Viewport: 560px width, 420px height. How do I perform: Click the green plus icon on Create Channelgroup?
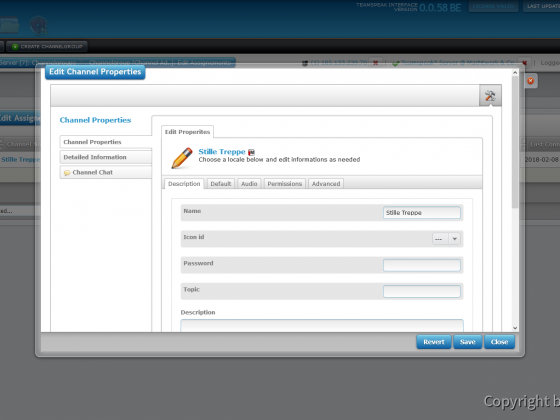15,46
